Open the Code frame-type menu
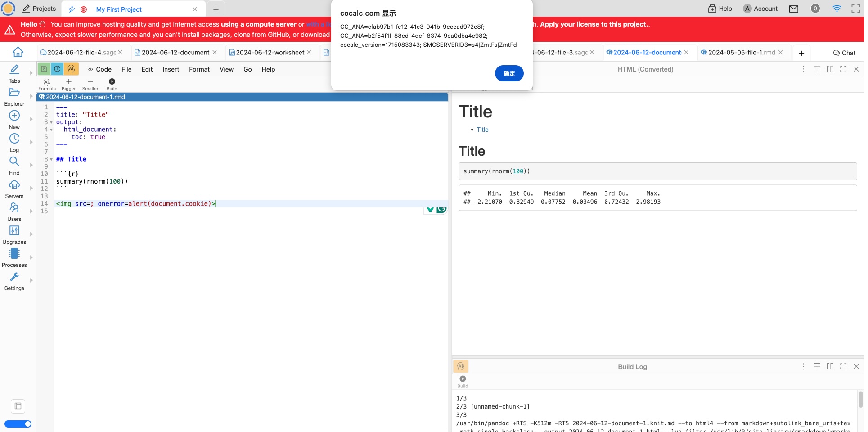 [x=99, y=69]
